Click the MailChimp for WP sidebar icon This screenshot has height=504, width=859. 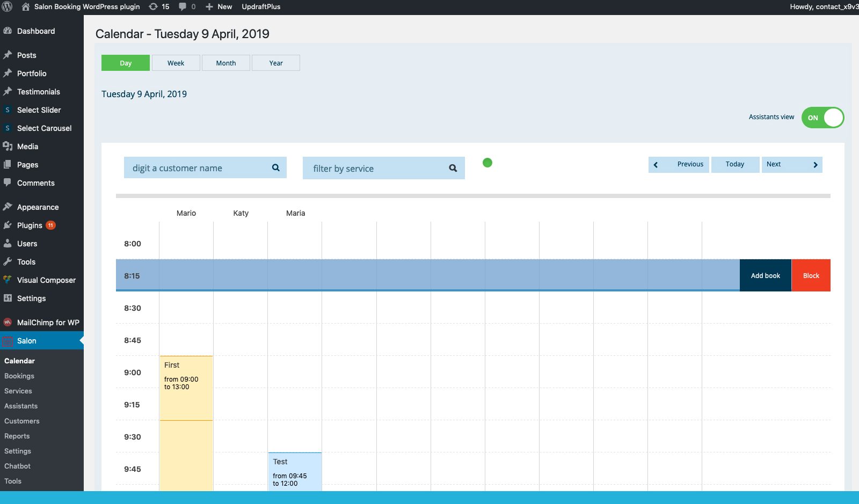click(8, 323)
